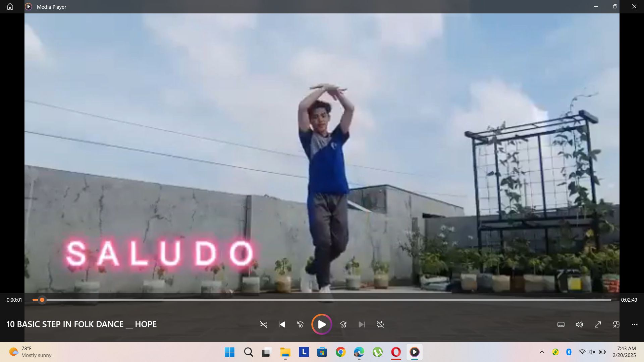Open the volume control

point(579,324)
